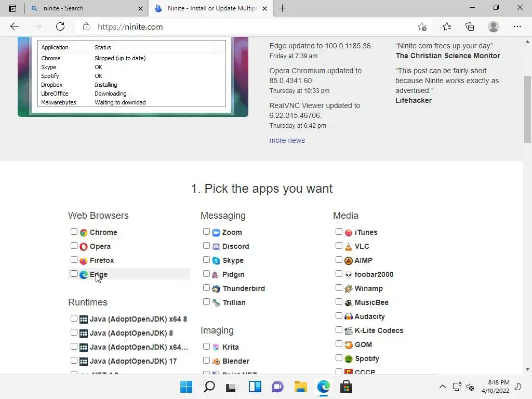Click the Opera app icon
Viewport: 532px width, 399px height.
pyautogui.click(x=84, y=247)
